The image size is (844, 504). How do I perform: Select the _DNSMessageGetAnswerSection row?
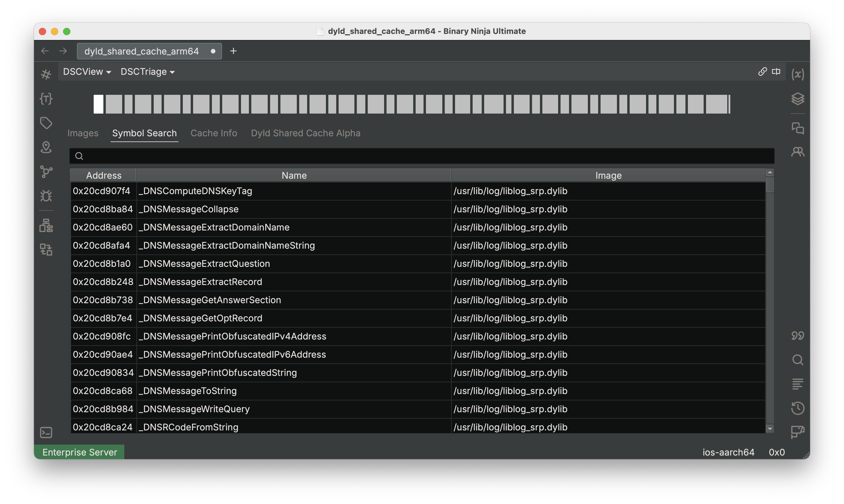pos(417,300)
